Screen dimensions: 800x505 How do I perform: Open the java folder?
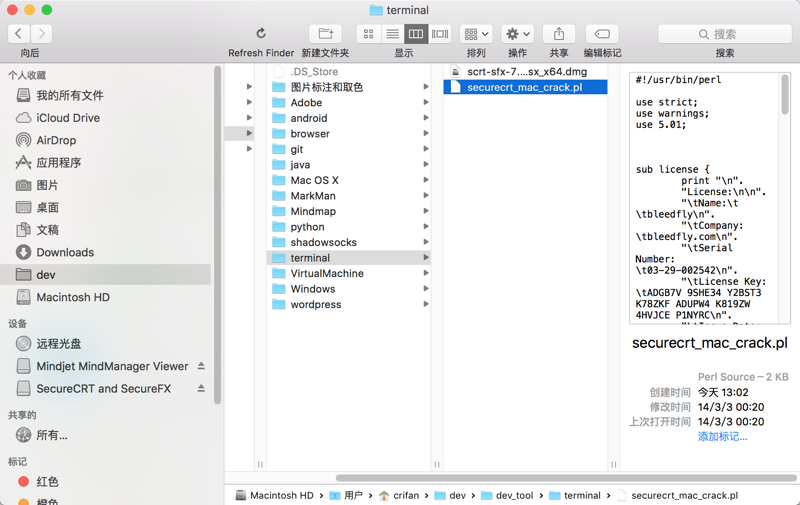click(x=348, y=165)
